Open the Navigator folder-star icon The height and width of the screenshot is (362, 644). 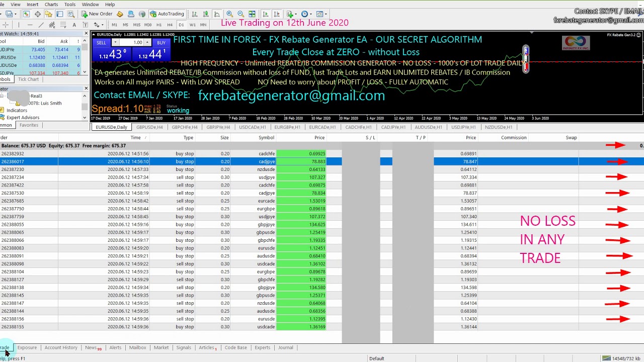[x=48, y=14]
